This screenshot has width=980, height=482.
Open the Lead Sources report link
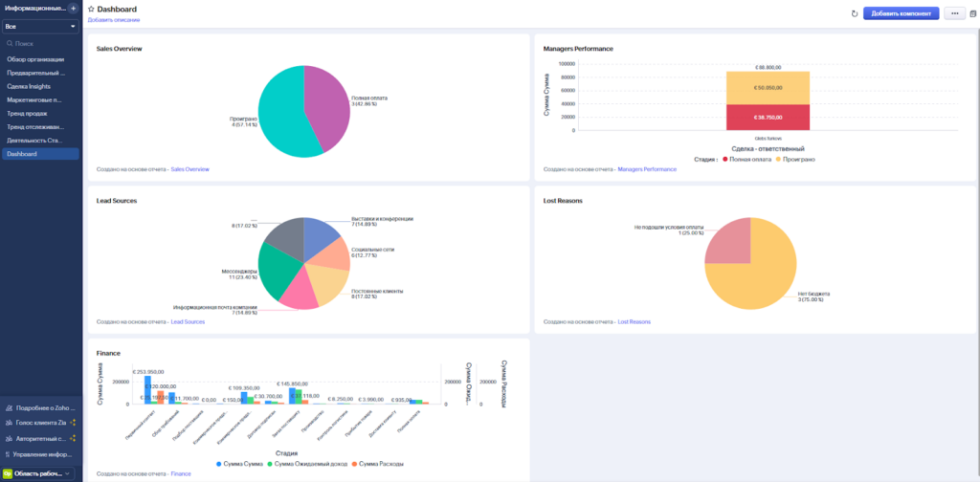pos(188,322)
